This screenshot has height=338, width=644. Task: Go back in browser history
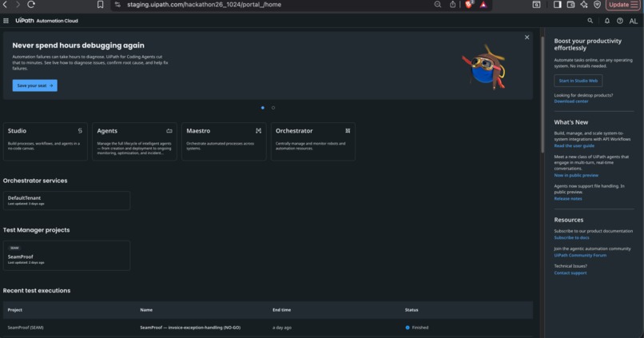(x=5, y=5)
